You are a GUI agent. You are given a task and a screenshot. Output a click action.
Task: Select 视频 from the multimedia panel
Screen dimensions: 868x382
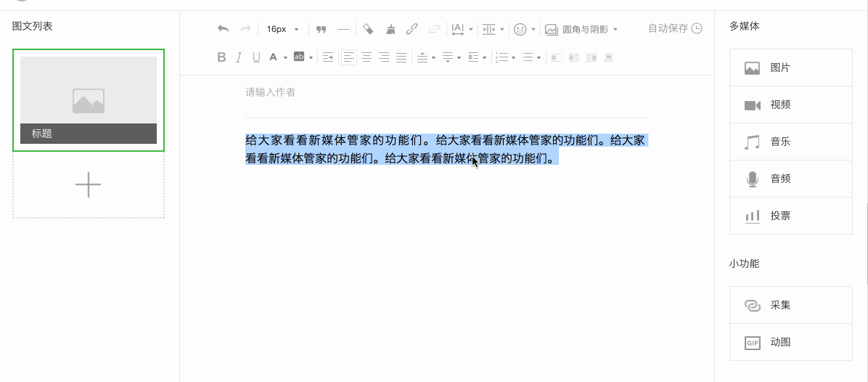click(790, 105)
